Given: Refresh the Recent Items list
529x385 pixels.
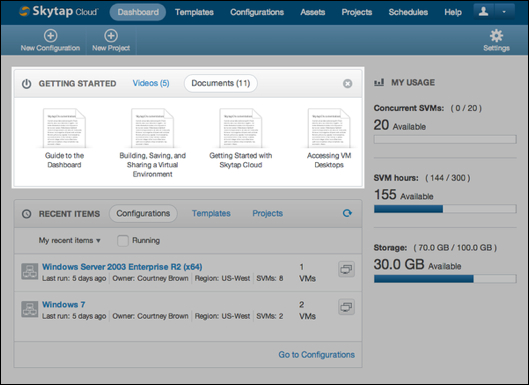Looking at the screenshot, I should pyautogui.click(x=347, y=213).
